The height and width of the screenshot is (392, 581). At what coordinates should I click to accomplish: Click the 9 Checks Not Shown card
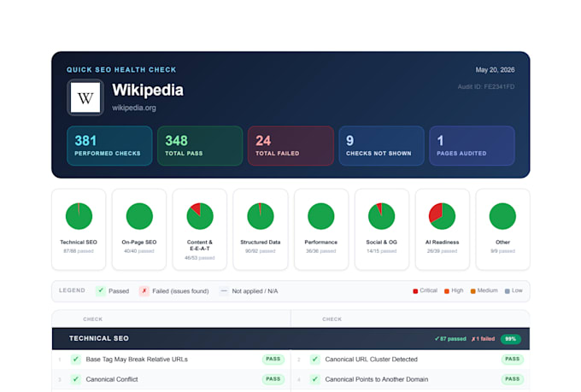coord(381,145)
